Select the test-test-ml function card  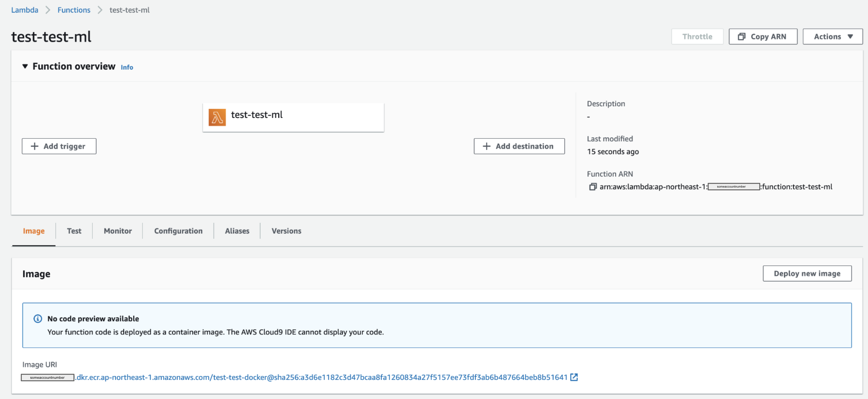(293, 117)
